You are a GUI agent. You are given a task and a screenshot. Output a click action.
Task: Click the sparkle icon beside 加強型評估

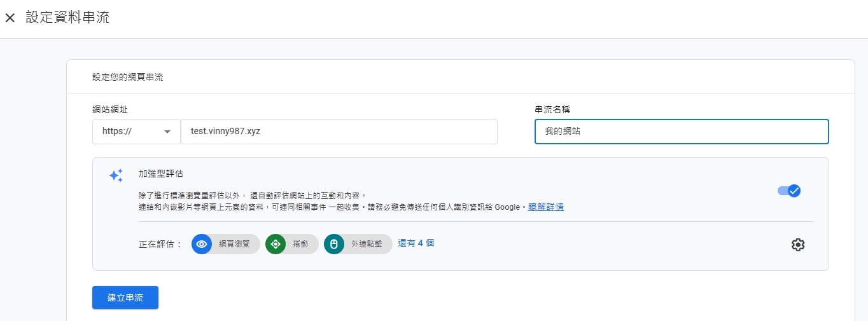point(116,175)
